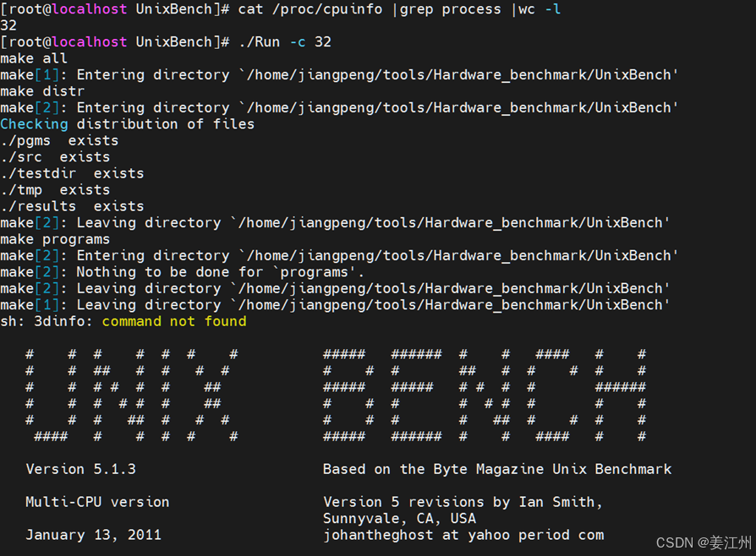Click the 'make[1]: Entering directory' line
The image size is (756, 556).
click(x=339, y=74)
